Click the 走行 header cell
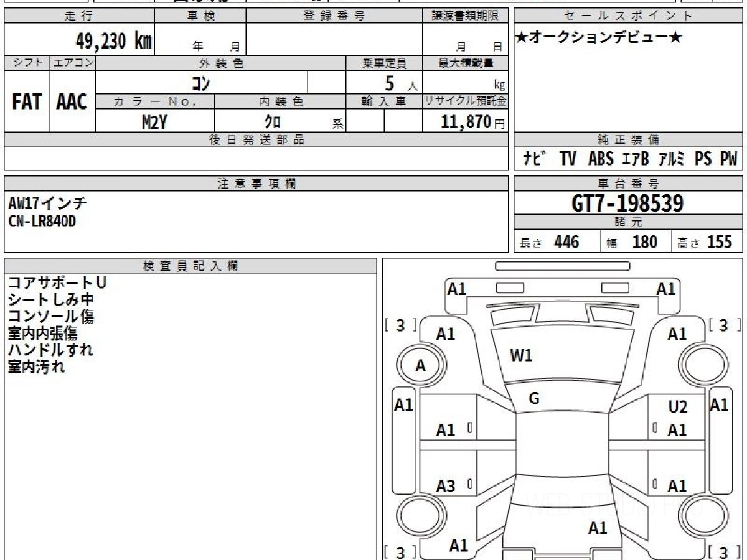Viewport: 747px width, 560px height. click(79, 16)
